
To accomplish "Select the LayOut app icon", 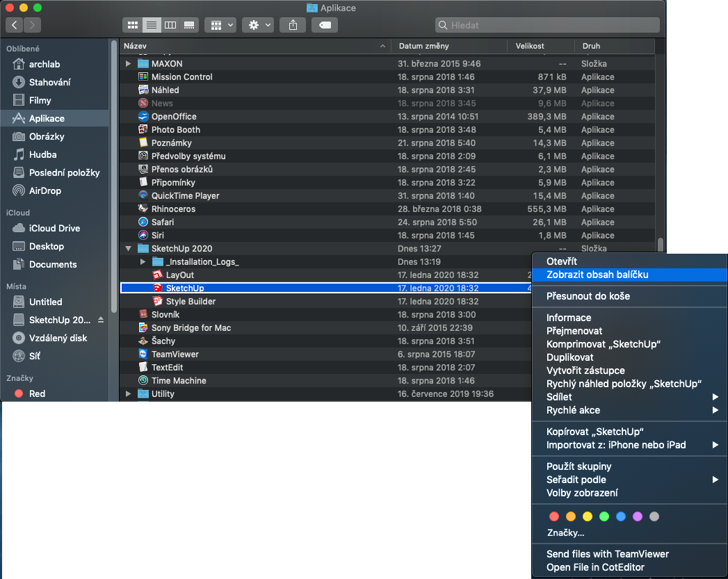I will (x=158, y=275).
